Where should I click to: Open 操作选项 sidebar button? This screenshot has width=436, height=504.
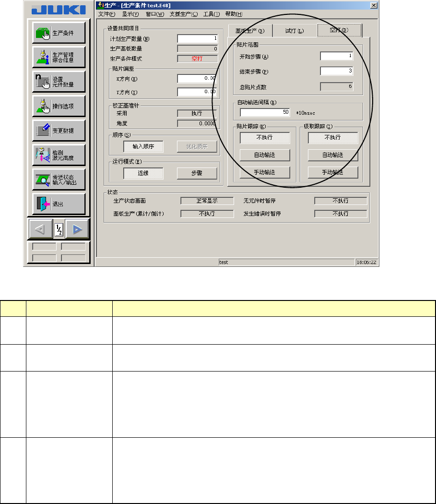pyautogui.click(x=59, y=106)
